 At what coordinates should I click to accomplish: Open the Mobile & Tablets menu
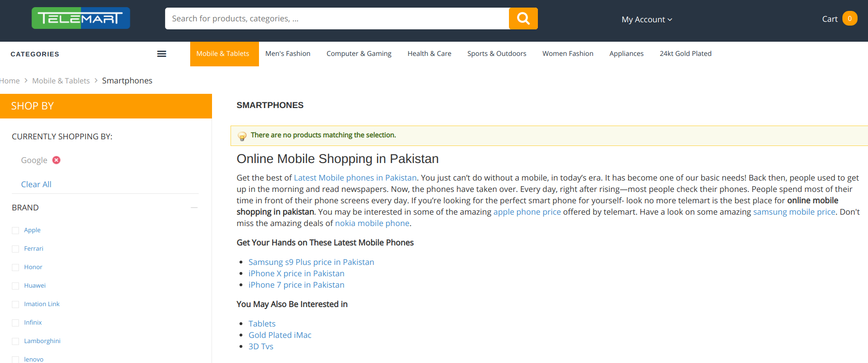coord(223,54)
